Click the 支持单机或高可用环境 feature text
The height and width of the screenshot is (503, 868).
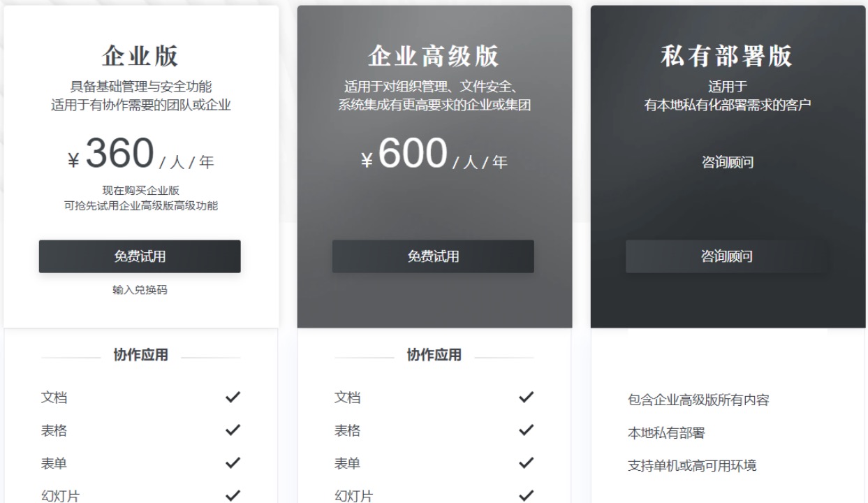pos(692,465)
